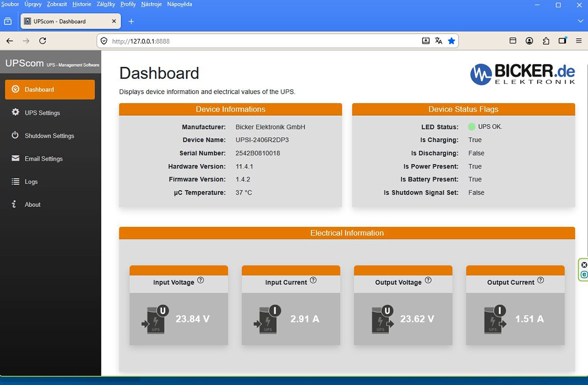Viewport: 588px width, 385px height.
Task: Click the Electrical Information header
Action: click(347, 233)
